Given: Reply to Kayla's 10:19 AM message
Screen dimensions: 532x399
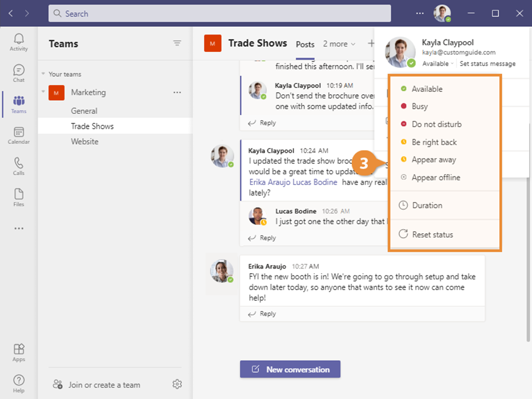Looking at the screenshot, I should [262, 123].
